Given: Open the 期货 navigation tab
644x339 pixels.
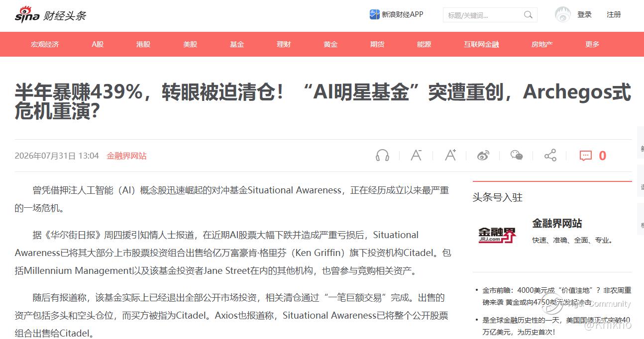Looking at the screenshot, I should coord(377,44).
